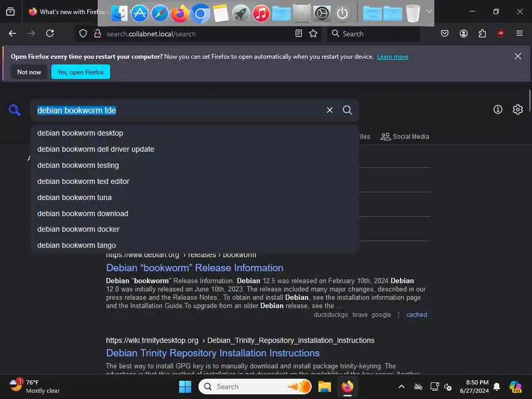The height and width of the screenshot is (399, 532).
Task: Open the Notes app in dock
Action: 220,14
